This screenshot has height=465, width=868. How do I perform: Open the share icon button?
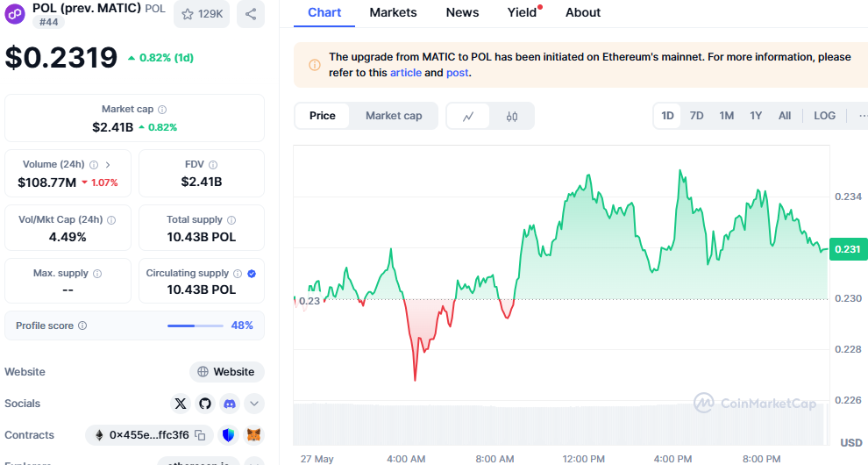point(251,14)
